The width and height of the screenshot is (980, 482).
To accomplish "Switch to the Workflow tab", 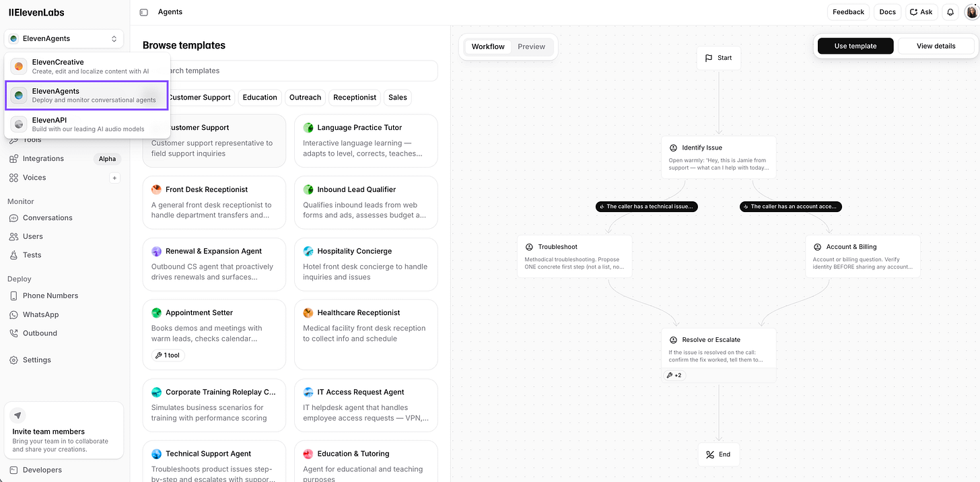I will coord(488,46).
